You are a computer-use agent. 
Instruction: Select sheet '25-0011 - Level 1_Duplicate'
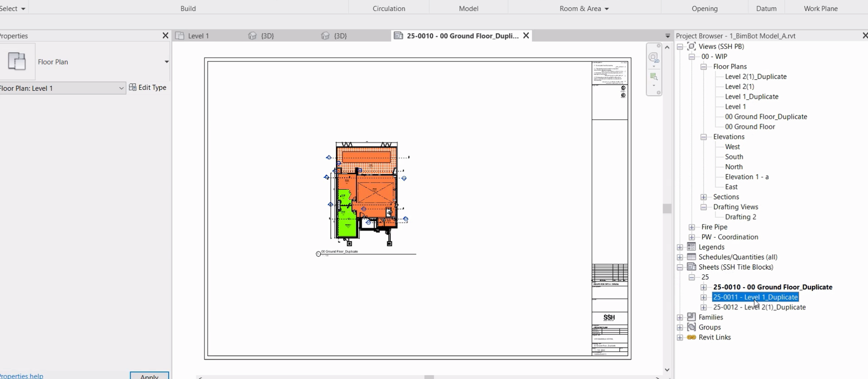(x=755, y=297)
